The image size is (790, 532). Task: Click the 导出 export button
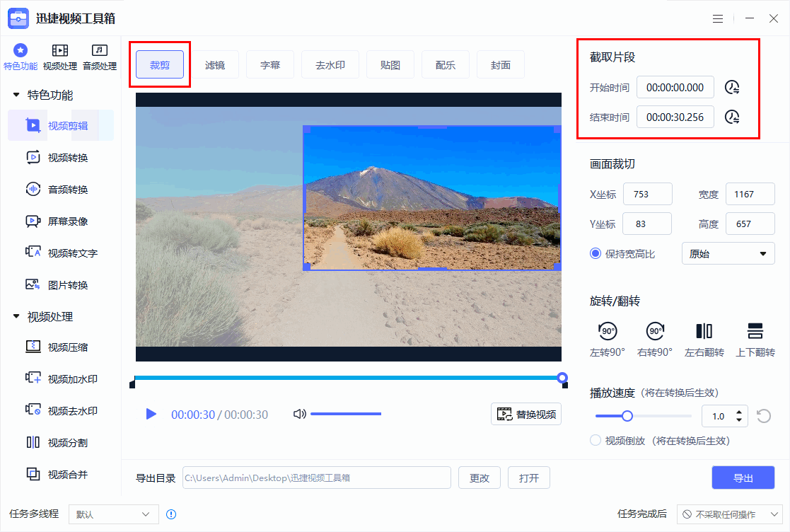coord(743,478)
